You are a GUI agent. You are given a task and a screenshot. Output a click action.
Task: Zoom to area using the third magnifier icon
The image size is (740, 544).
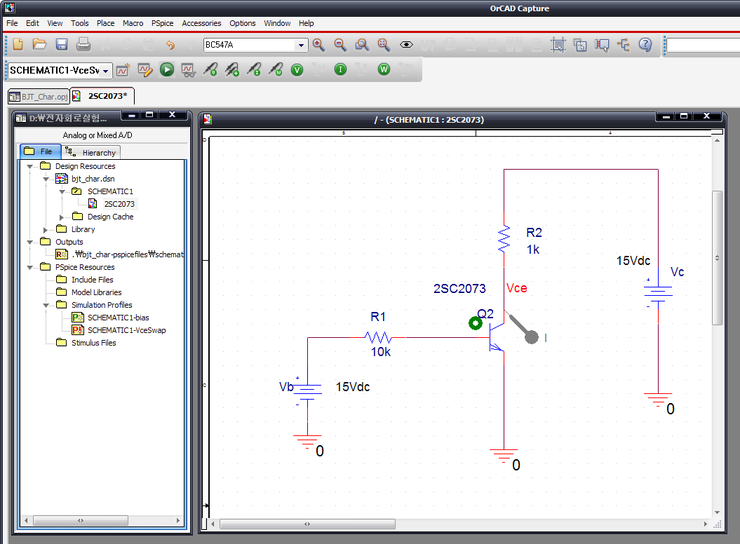[362, 45]
